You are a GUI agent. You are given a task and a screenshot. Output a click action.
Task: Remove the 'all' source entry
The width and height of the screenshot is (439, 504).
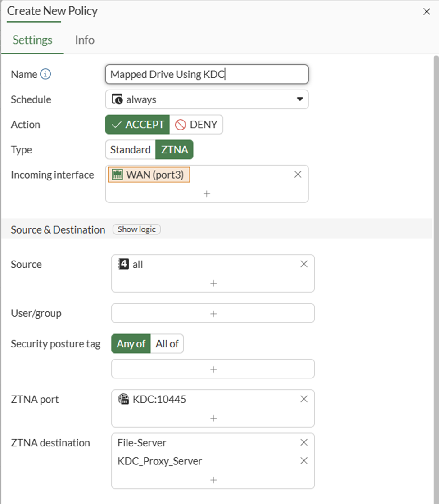click(x=304, y=264)
